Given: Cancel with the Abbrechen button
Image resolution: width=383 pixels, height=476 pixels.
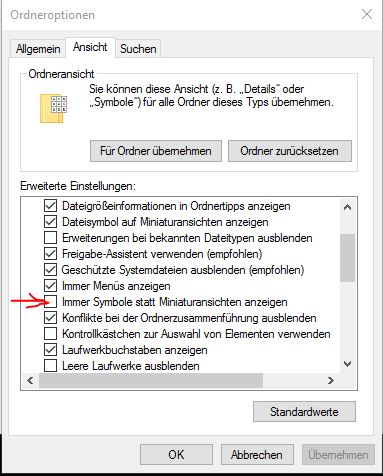Looking at the screenshot, I should 257,455.
